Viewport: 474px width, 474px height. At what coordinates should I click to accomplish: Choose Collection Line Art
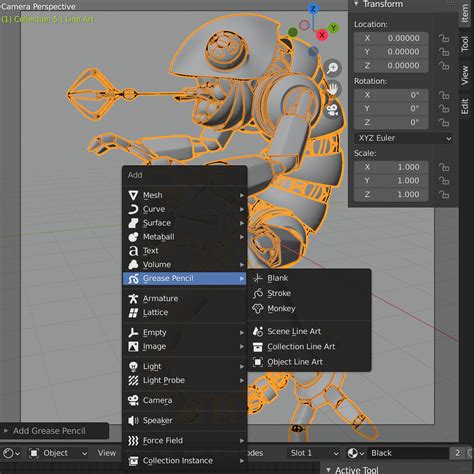[x=310, y=347]
